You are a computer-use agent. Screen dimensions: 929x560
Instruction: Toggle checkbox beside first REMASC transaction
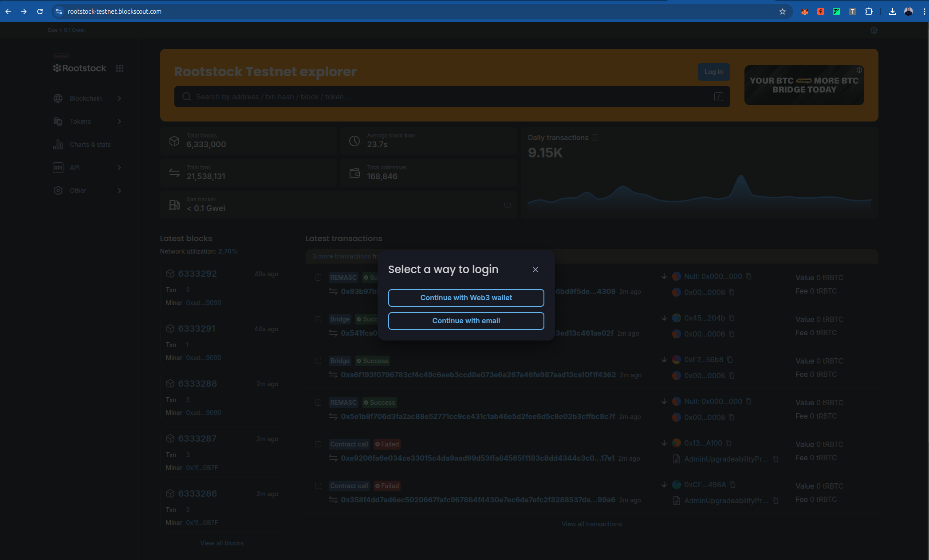[318, 278]
